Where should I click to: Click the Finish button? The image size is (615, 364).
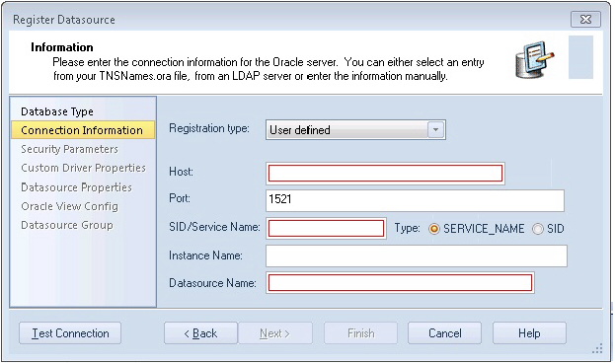(x=361, y=333)
